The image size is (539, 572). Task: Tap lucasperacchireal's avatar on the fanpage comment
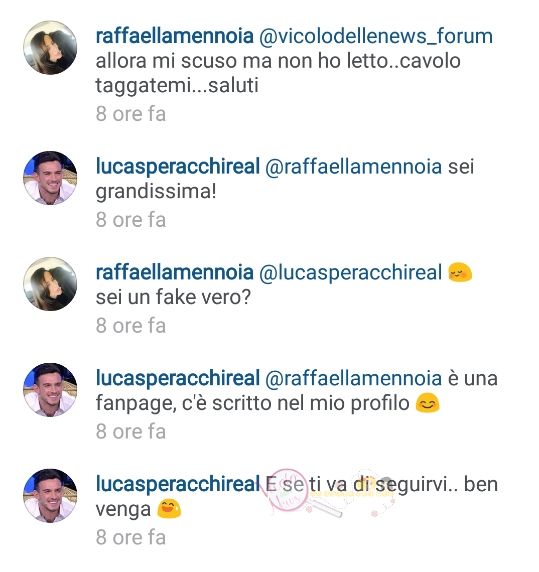click(50, 390)
